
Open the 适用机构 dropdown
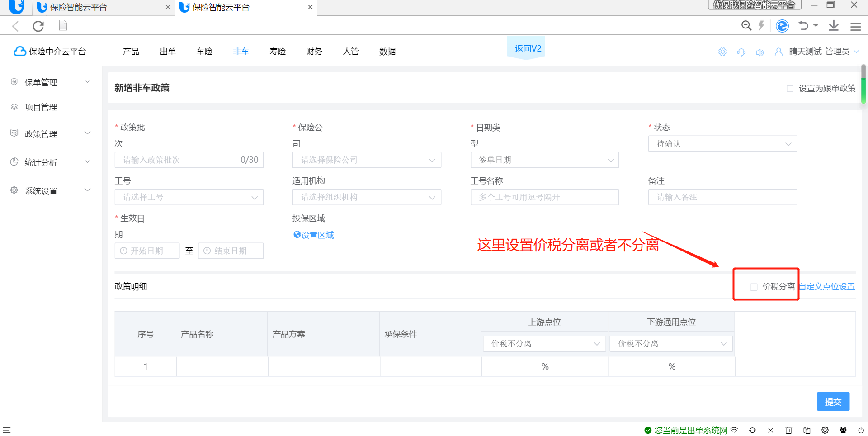point(367,197)
